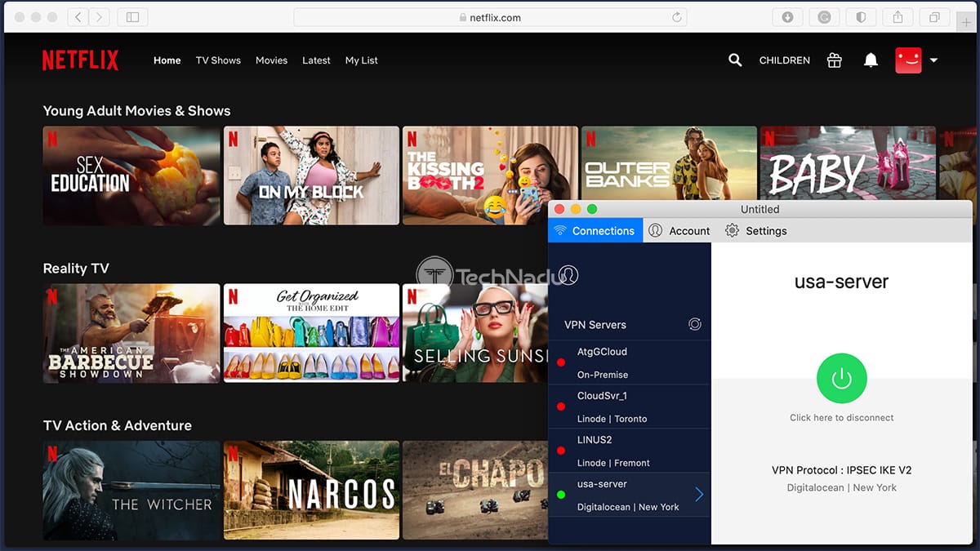Select CloudSvr_1 Linode Toronto server
This screenshot has height=551, width=980.
(630, 407)
